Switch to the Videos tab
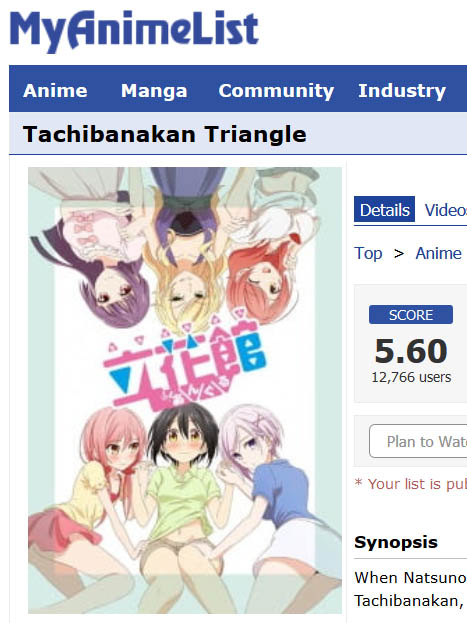Screen dimensions: 467x623 pos(445,209)
